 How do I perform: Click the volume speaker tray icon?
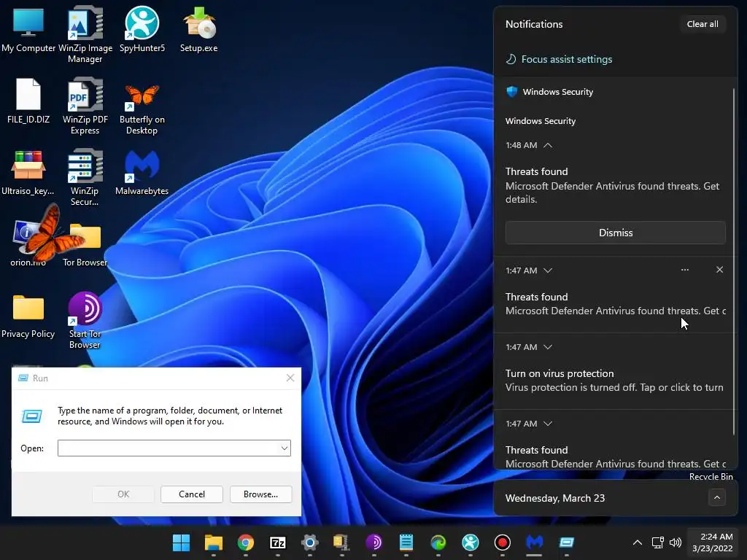tap(675, 542)
